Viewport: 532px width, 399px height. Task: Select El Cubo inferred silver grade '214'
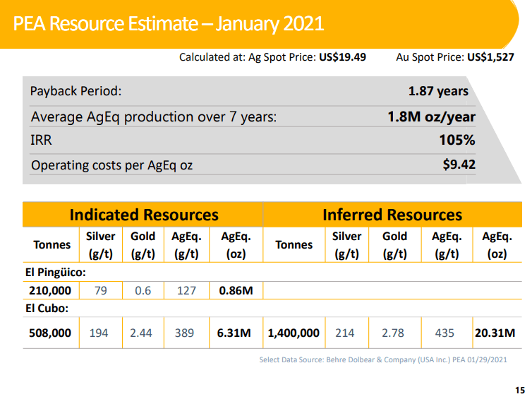tap(345, 333)
